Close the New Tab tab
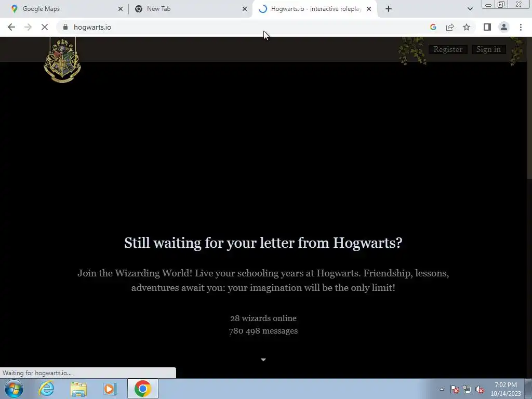This screenshot has height=399, width=532. 245,9
